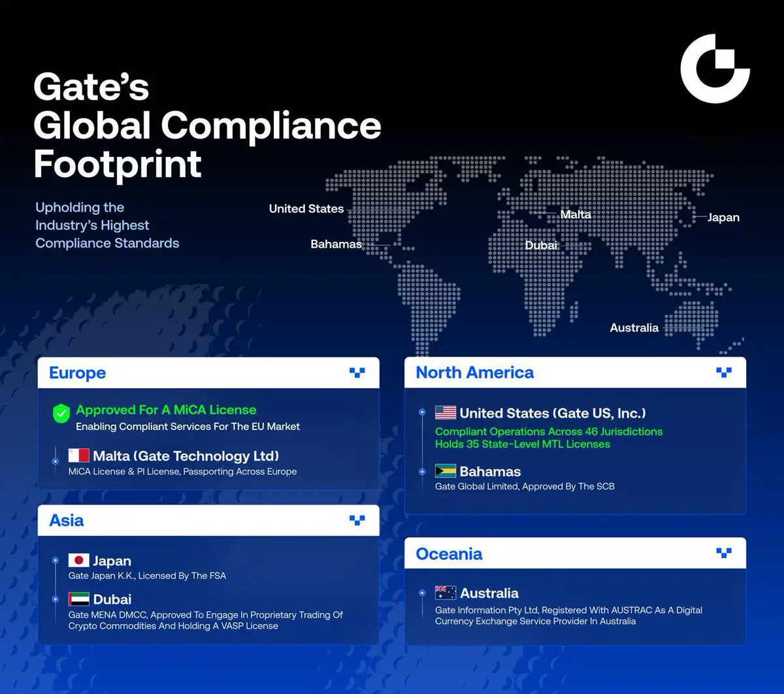Click 'Malta (Gate Technology Ltd)' heading

(186, 456)
